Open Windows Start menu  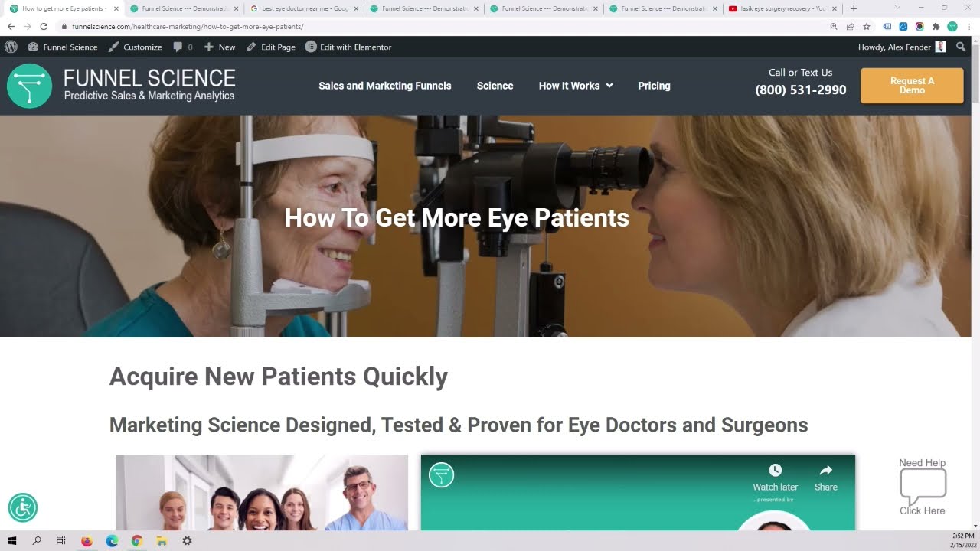12,540
